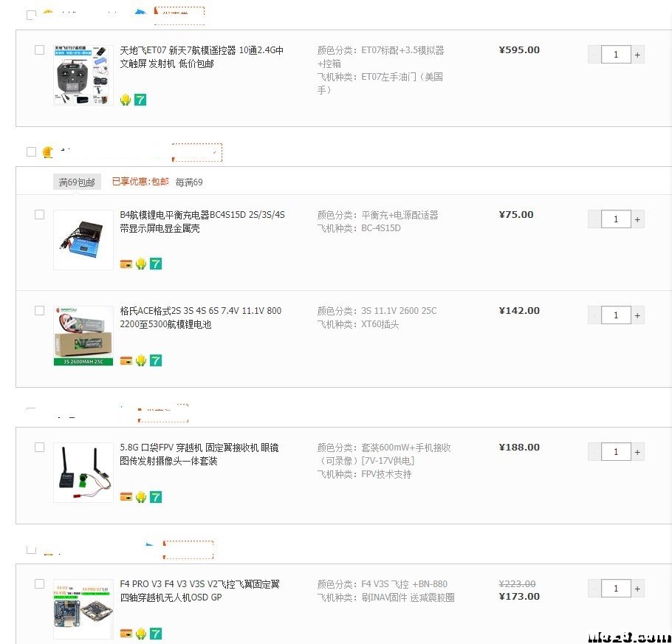Click the quantity field of the B4 charger
This screenshot has width=672, height=644.
point(616,219)
